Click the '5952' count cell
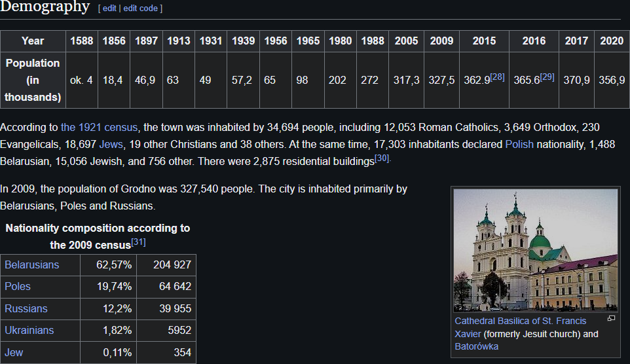The image size is (630, 364). click(166, 330)
